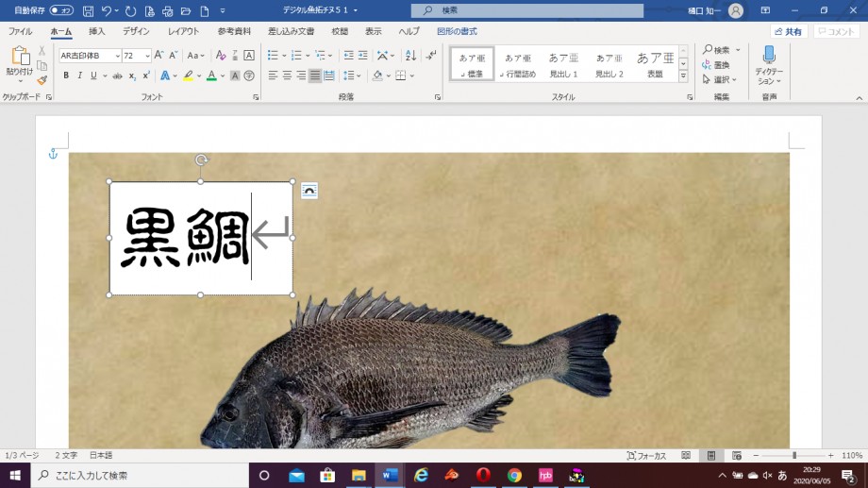Increase font size with the large A icon
The image size is (868, 488).
[159, 56]
